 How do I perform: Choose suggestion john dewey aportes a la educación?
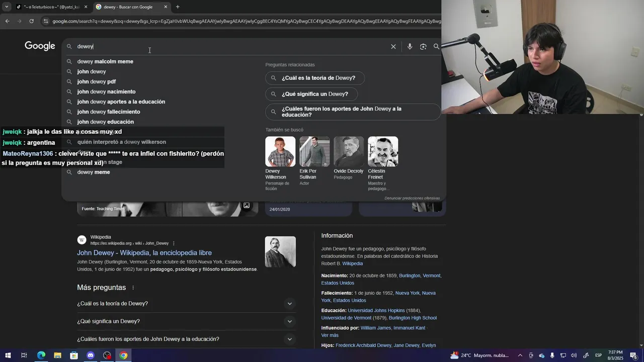[x=121, y=102]
